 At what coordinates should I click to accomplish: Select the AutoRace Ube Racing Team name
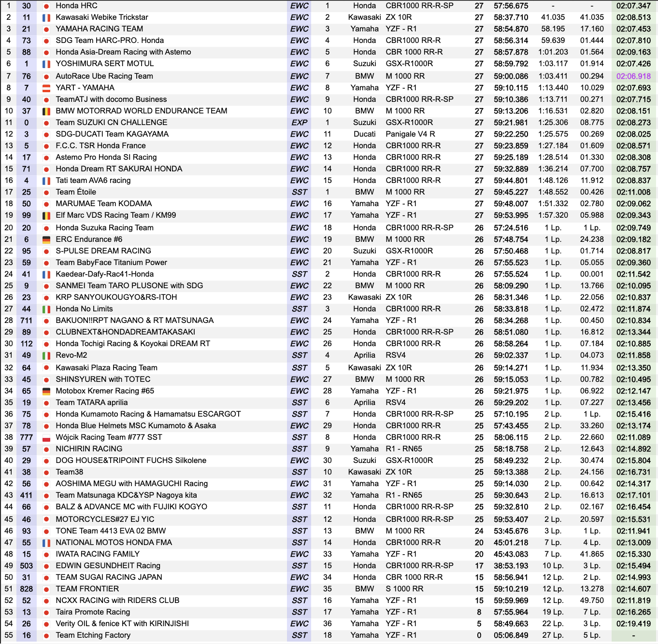pos(104,76)
